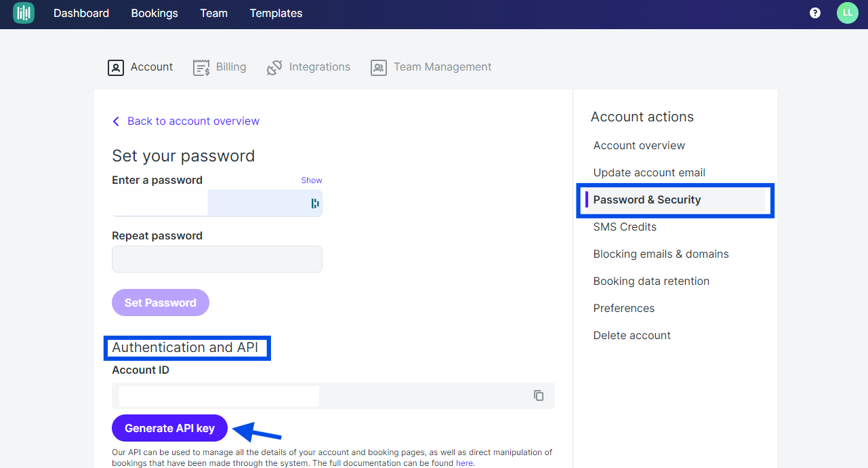868x468 pixels.
Task: Click the Integrations plug icon
Action: [x=274, y=67]
